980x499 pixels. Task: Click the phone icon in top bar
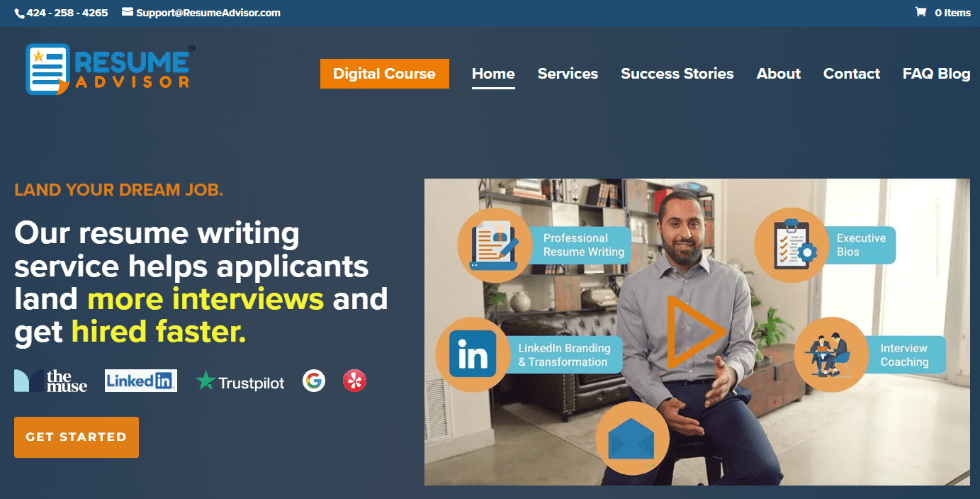click(19, 13)
